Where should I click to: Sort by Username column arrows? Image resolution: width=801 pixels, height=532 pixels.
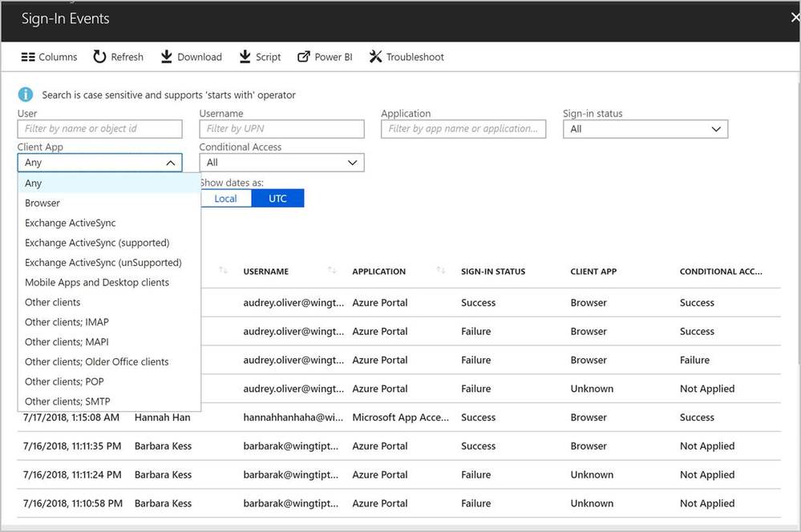pos(332,271)
